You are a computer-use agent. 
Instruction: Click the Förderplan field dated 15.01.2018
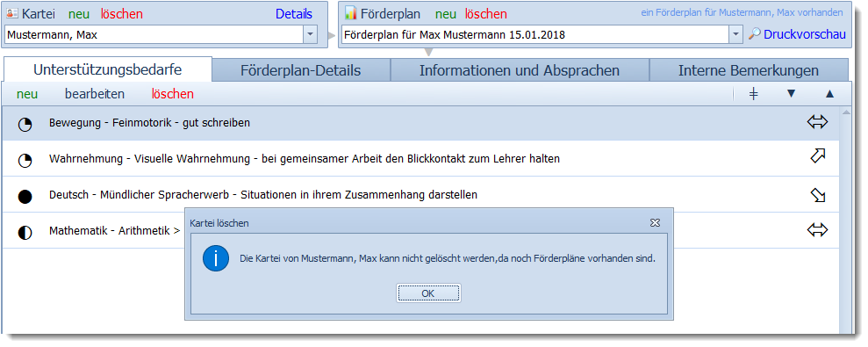click(535, 34)
